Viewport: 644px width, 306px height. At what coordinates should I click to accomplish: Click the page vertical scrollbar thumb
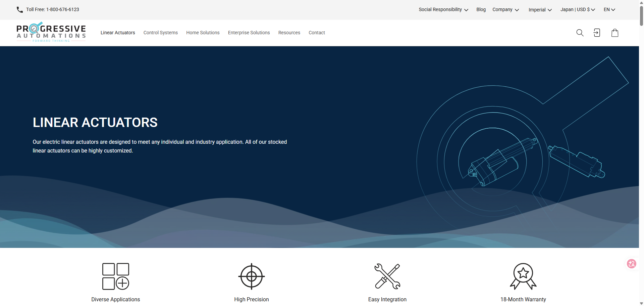641,15
